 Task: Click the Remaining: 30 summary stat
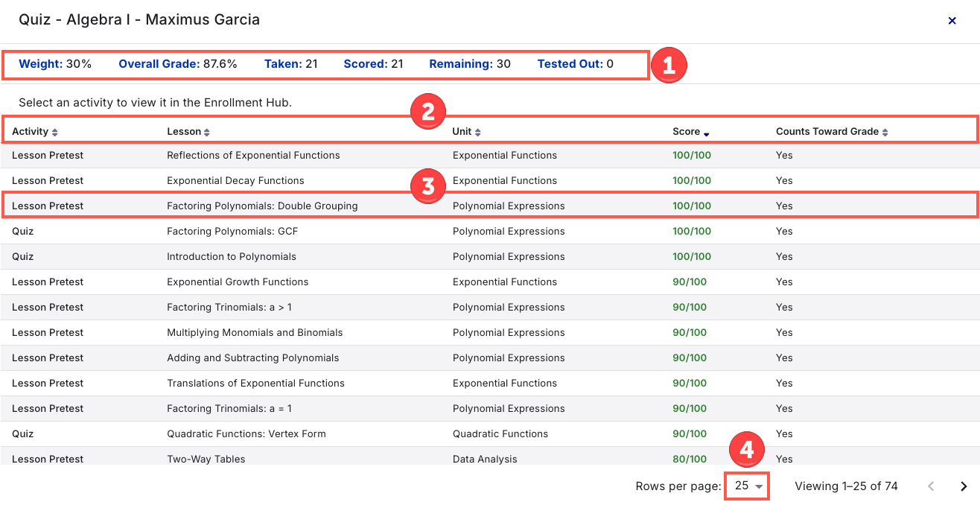click(470, 64)
